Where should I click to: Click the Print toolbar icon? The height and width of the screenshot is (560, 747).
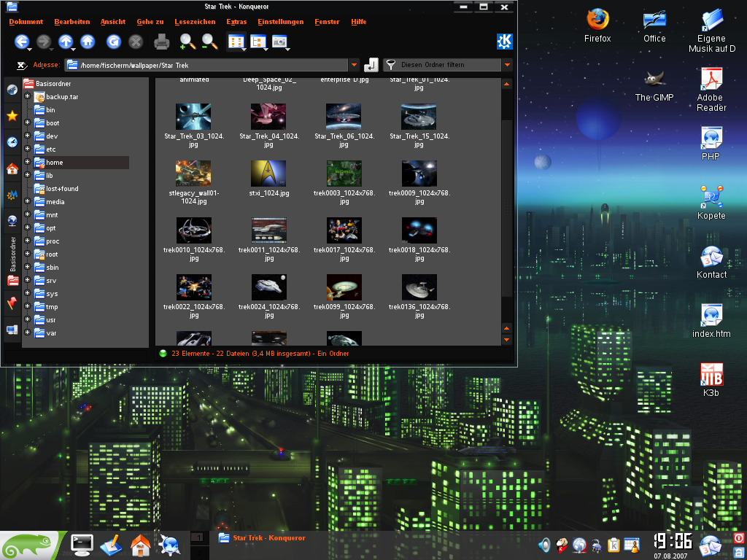[x=162, y=42]
